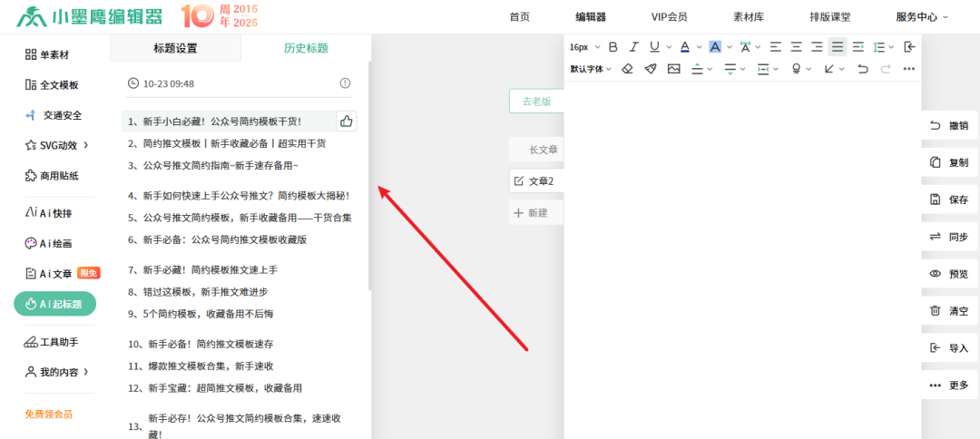
Task: Expand the highlight color dropdown arrow
Action: 729,47
